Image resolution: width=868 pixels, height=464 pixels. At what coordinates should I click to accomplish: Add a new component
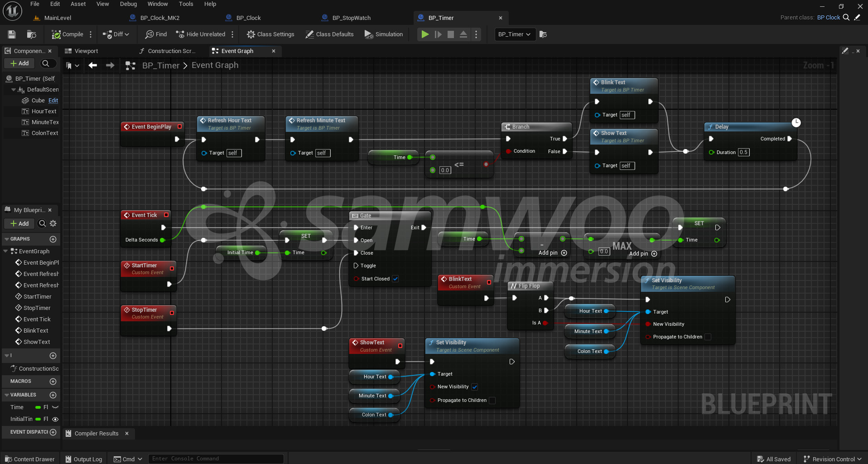19,63
